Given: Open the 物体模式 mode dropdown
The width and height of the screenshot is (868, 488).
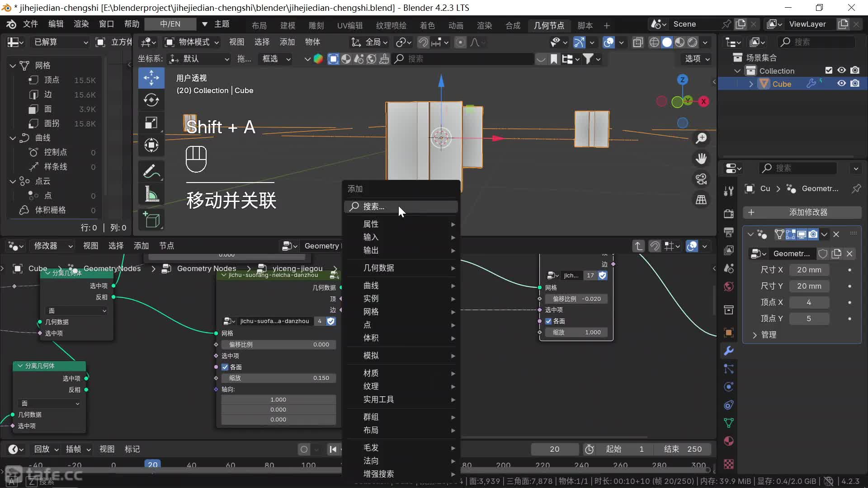Looking at the screenshot, I should (x=192, y=42).
